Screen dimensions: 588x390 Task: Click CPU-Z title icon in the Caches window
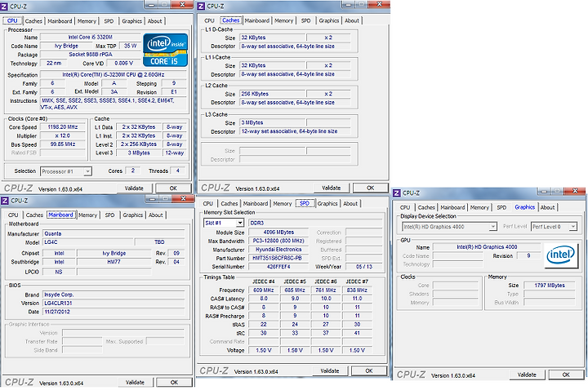(x=202, y=6)
